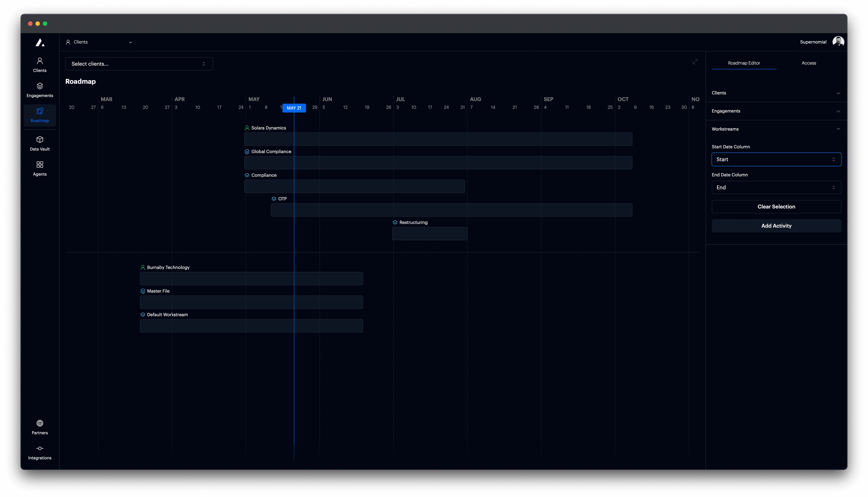Click the Roadmap rocket icon
Screen dimensions: 868x497
coord(40,111)
